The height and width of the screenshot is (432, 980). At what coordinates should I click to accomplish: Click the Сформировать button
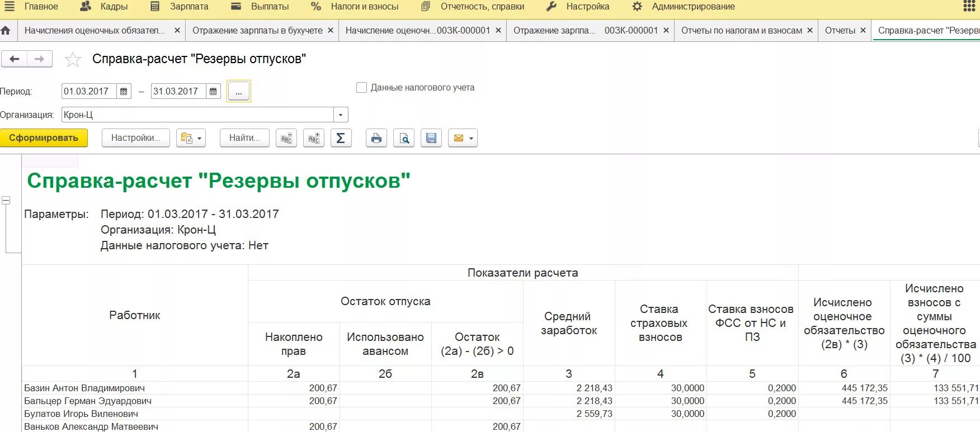[44, 138]
